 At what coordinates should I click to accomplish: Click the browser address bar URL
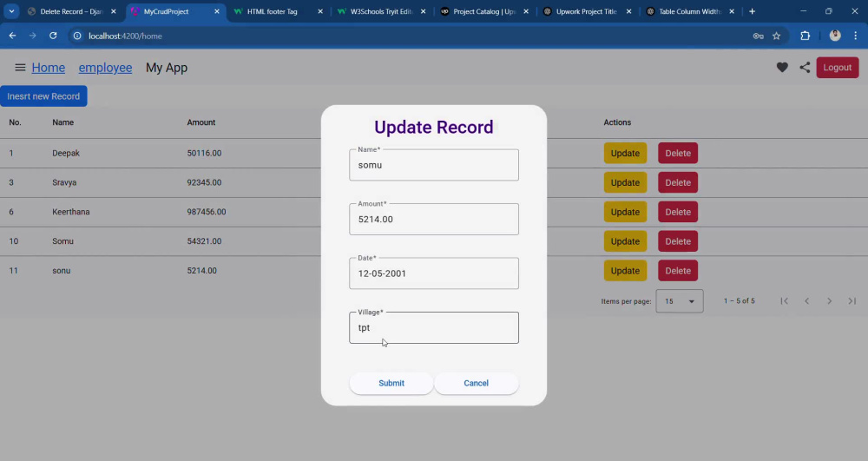(x=125, y=36)
